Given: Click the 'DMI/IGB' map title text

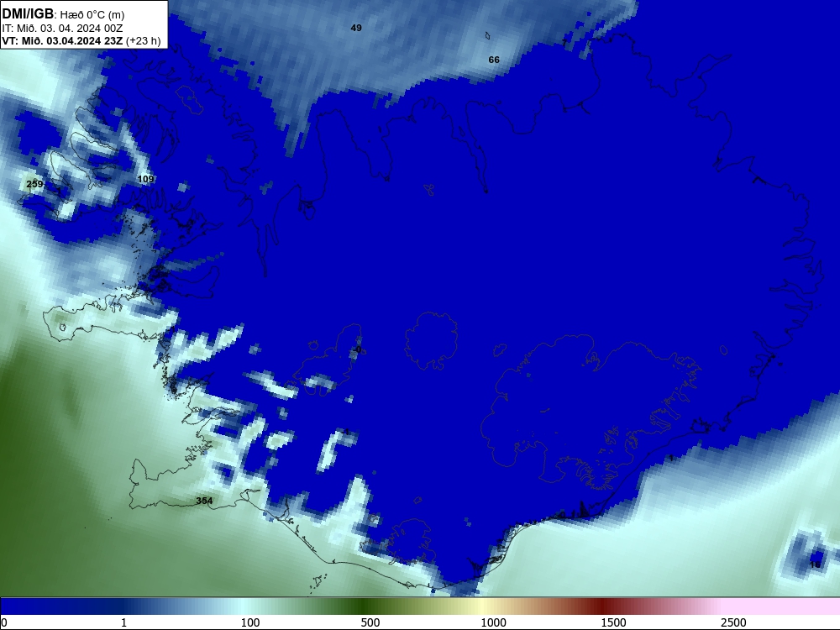Looking at the screenshot, I should coord(28,14).
